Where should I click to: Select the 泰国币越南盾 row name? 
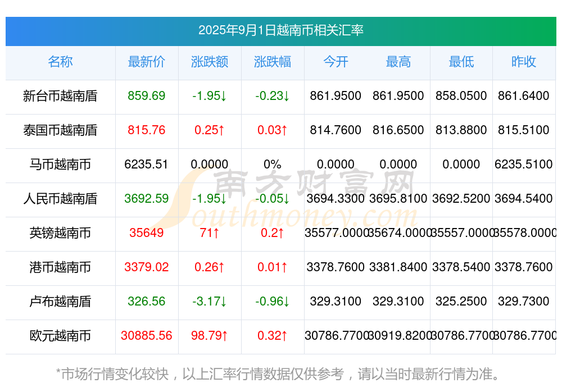[x=60, y=130]
